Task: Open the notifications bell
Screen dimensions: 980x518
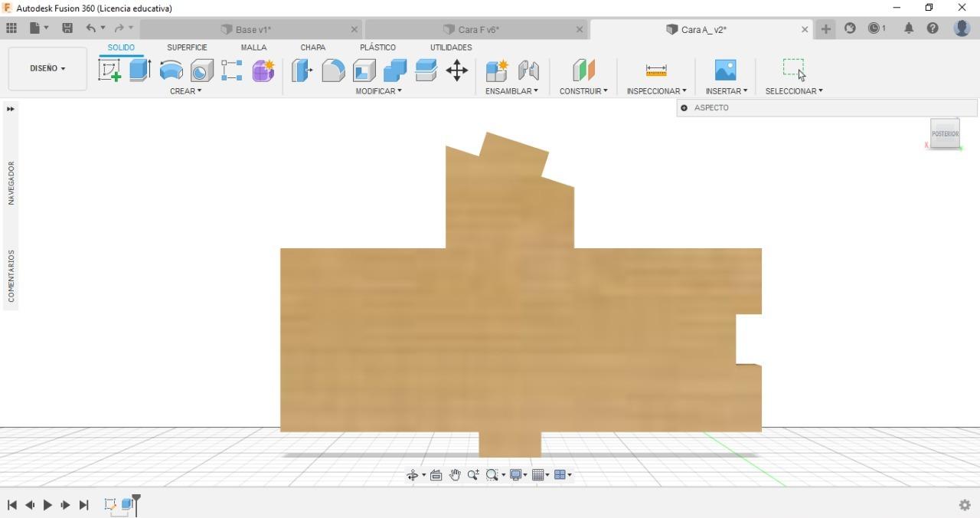Action: click(909, 28)
